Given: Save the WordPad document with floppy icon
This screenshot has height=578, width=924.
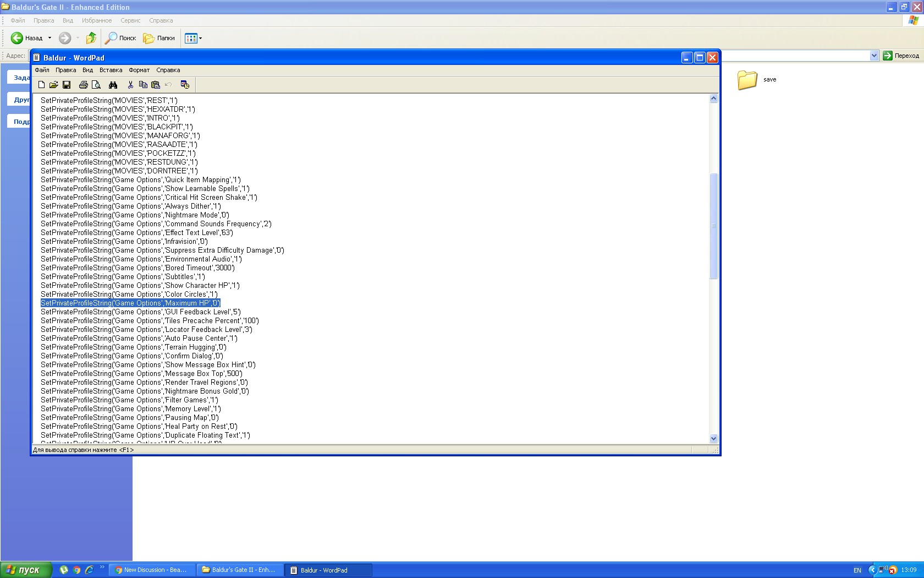Looking at the screenshot, I should tap(67, 85).
